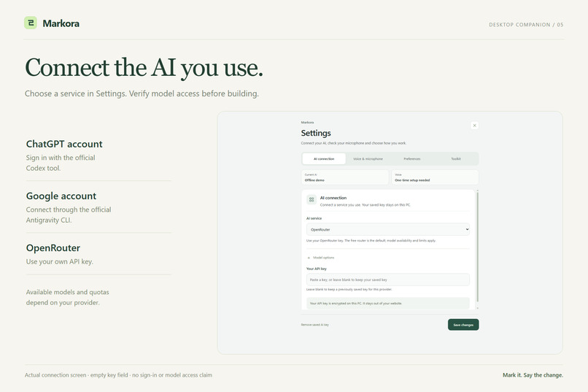
Task: Click the Settings dialog title
Action: point(316,133)
